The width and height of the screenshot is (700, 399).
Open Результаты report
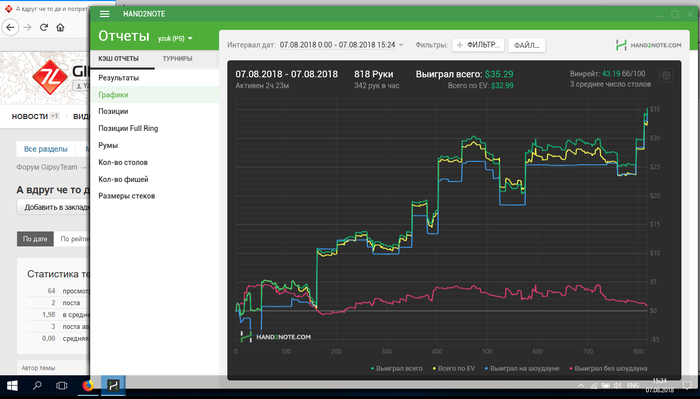point(154,78)
